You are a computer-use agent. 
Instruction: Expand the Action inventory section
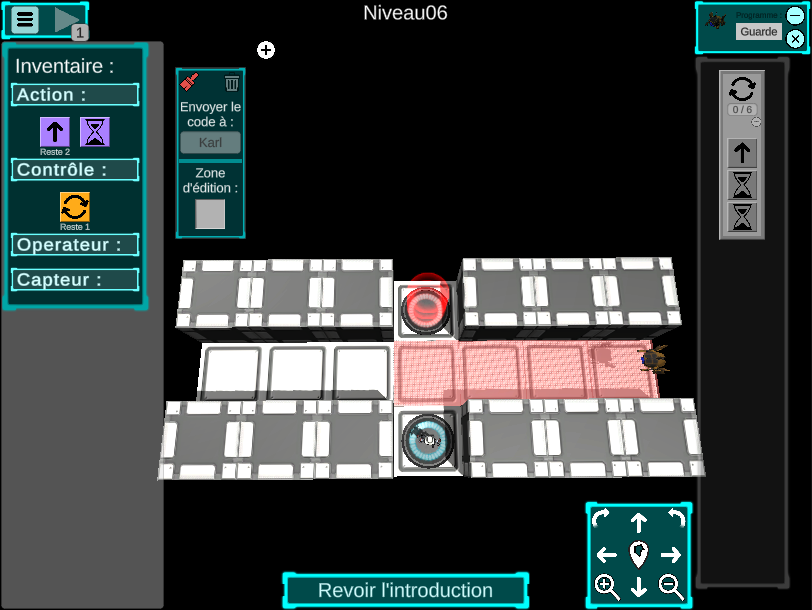coord(75,95)
